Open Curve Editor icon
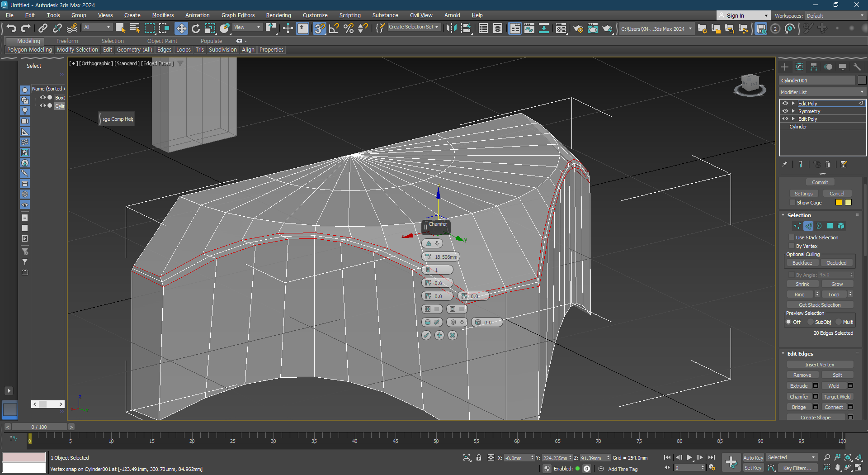Image resolution: width=868 pixels, height=475 pixels. coord(529,28)
